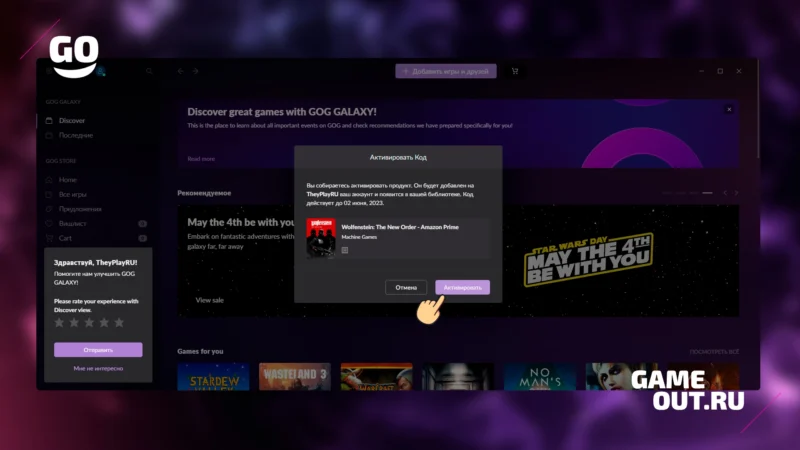Show previous recommended slide arrow

click(725, 193)
